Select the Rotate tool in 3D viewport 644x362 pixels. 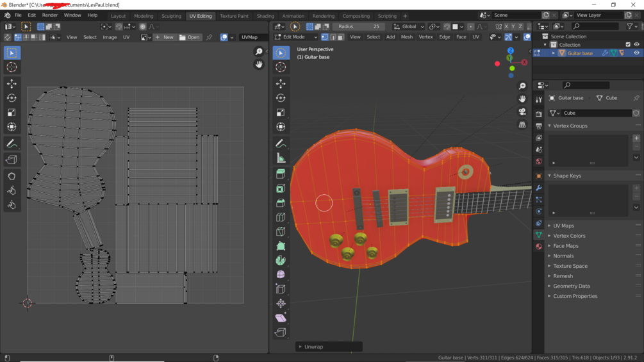281,97
